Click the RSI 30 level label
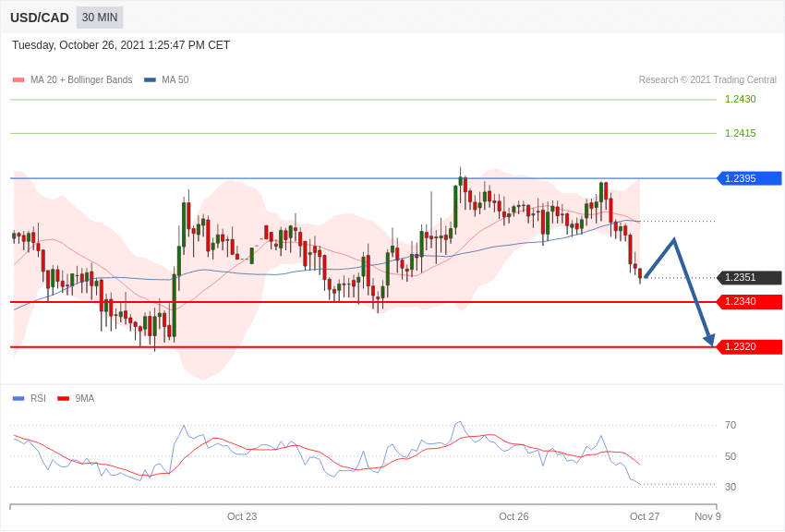 point(731,487)
